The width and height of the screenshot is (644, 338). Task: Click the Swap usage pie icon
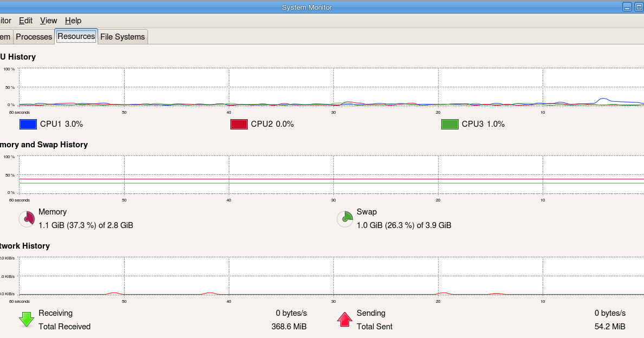(344, 219)
